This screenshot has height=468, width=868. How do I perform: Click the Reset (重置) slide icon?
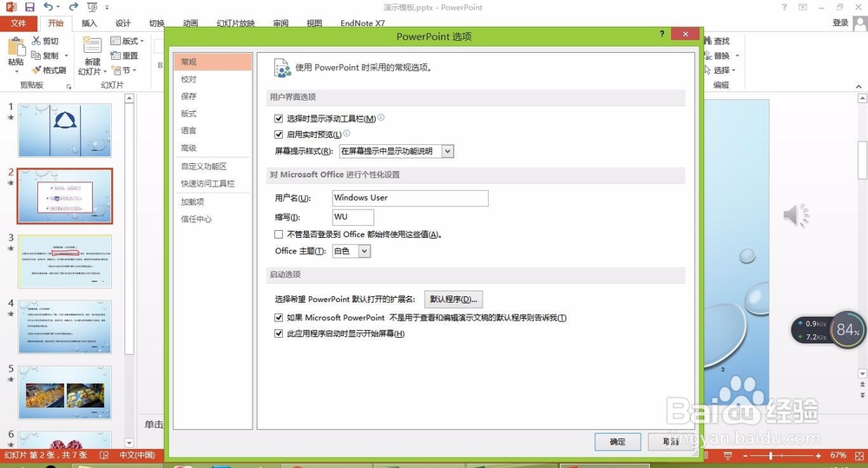pos(115,56)
